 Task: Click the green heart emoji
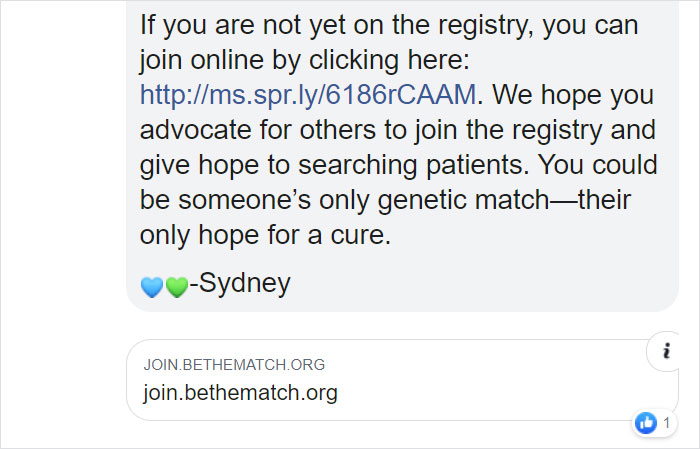click(176, 287)
